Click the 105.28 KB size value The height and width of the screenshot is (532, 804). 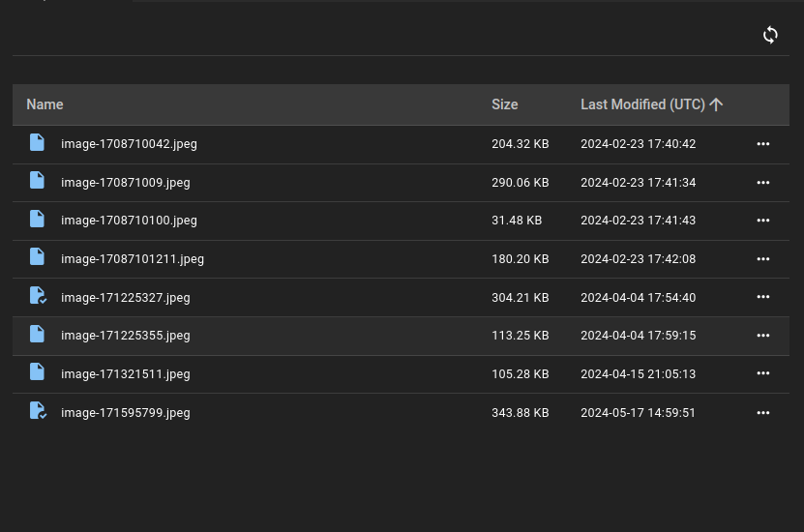point(520,374)
